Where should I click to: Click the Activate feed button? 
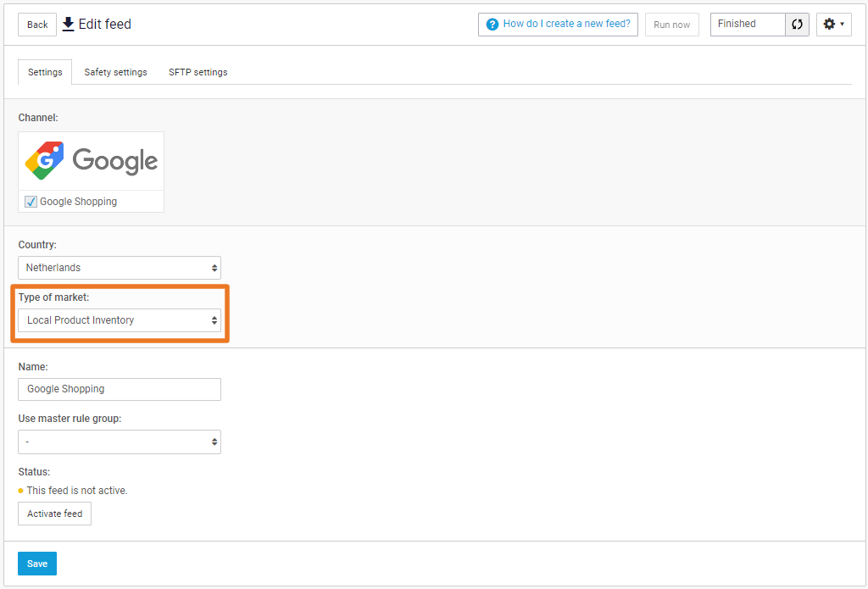pyautogui.click(x=55, y=514)
